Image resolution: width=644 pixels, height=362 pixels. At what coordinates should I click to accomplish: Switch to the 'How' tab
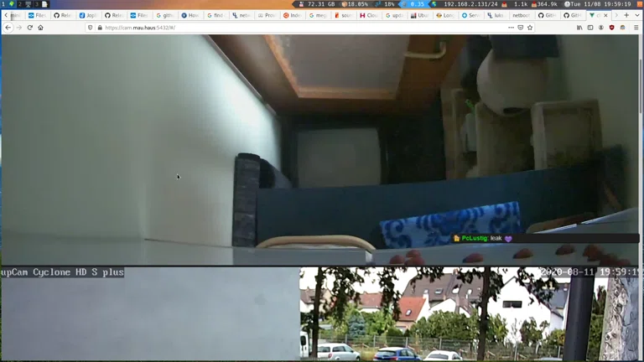pyautogui.click(x=190, y=15)
